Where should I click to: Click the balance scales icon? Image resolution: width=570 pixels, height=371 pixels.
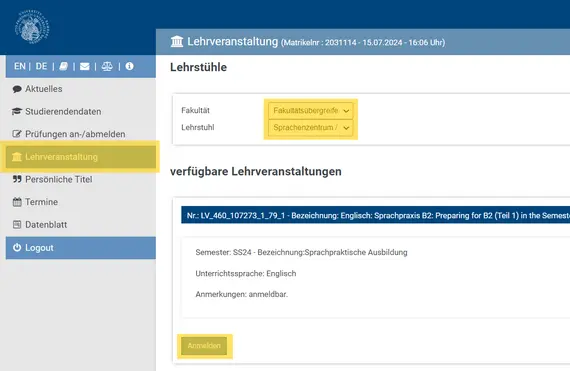pyautogui.click(x=107, y=66)
